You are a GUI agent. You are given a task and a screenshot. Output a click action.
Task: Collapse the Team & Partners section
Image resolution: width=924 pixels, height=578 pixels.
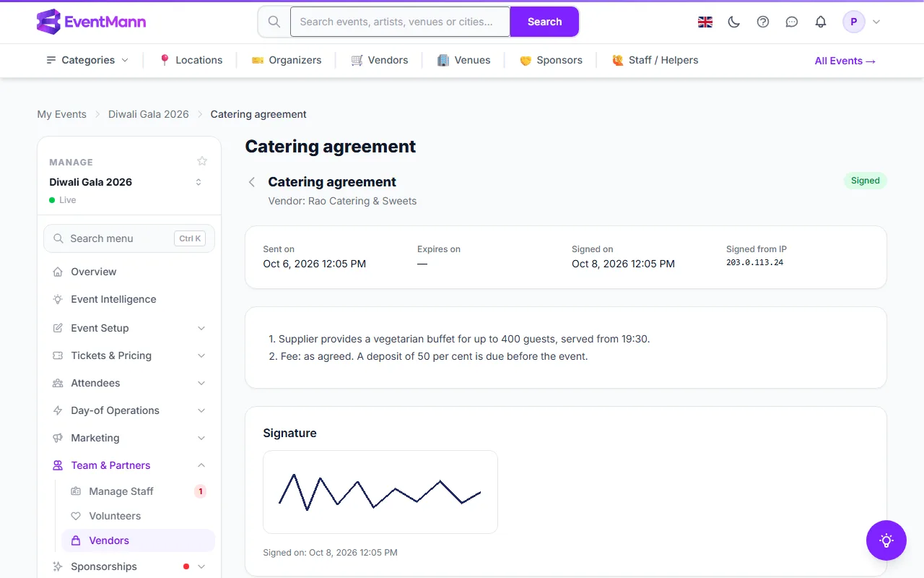click(129, 465)
